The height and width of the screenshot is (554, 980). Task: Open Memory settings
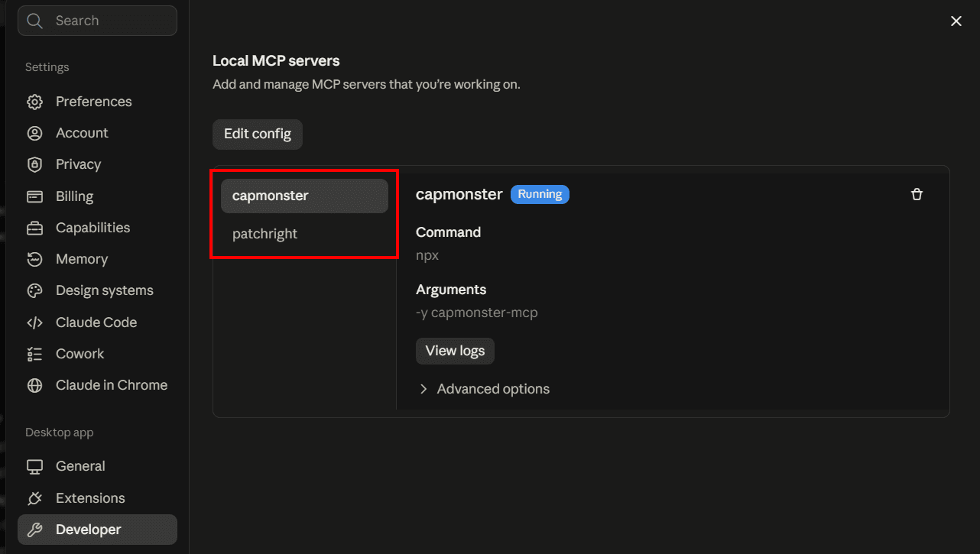[x=97, y=259]
